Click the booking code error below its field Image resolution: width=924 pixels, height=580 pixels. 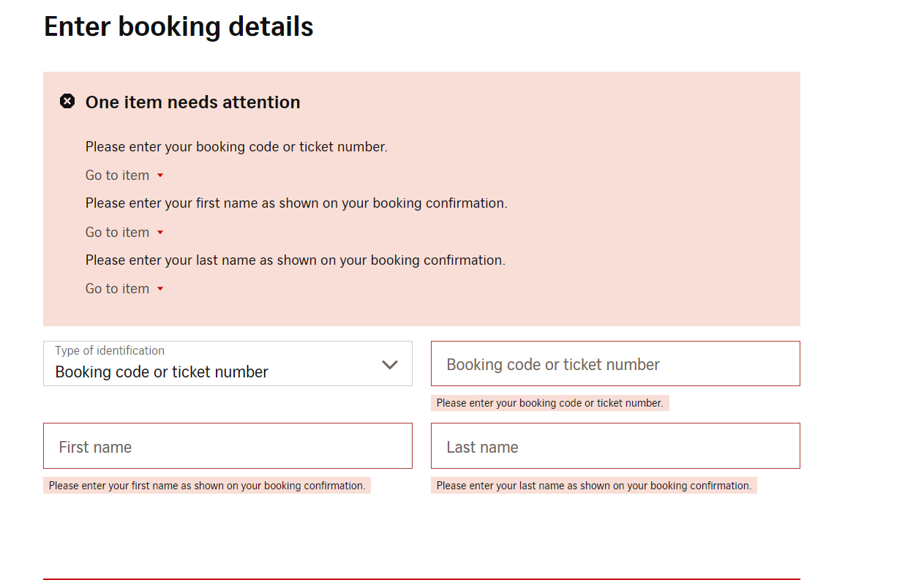(549, 403)
